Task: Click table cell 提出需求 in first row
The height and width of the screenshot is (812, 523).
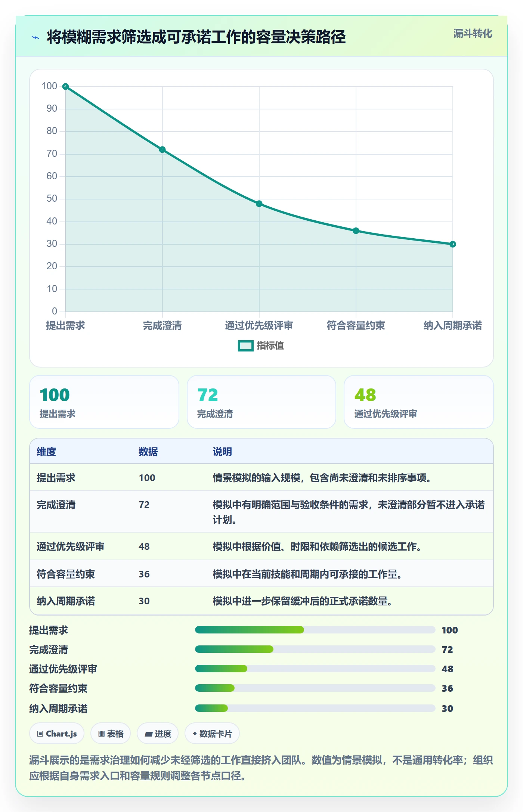Action: coord(56,478)
